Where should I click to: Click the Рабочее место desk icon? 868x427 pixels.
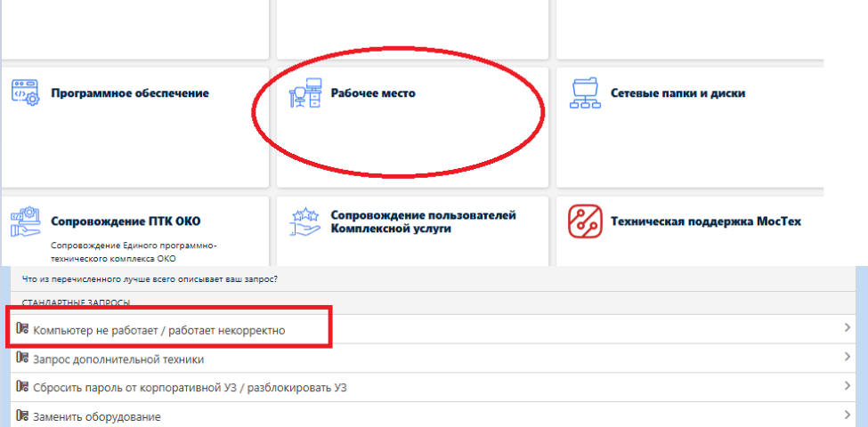tap(305, 93)
